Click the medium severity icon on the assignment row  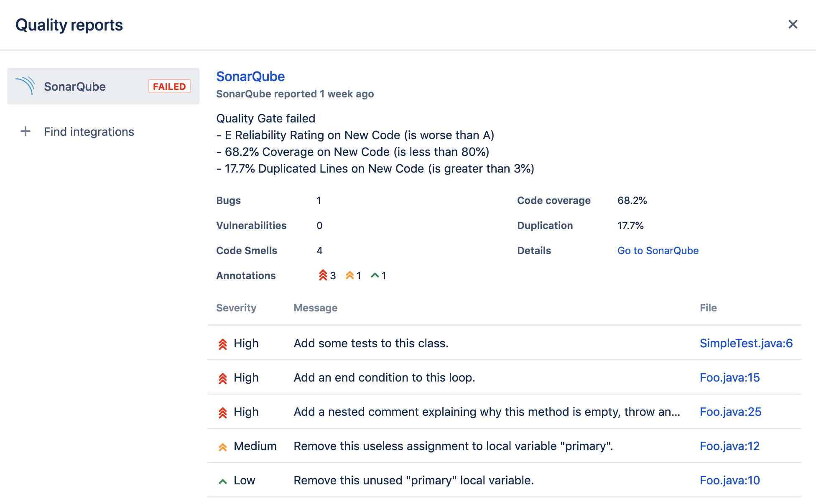(222, 446)
